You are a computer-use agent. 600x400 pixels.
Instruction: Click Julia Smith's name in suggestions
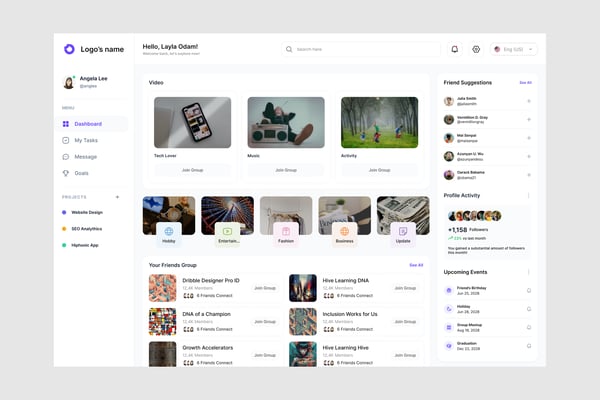coord(466,99)
